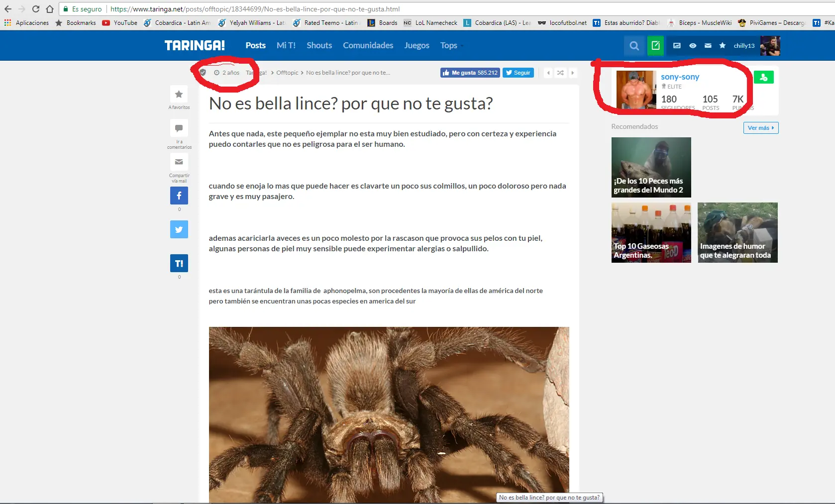Open the monitor notifications icon in header
The width and height of the screenshot is (835, 504).
(677, 46)
